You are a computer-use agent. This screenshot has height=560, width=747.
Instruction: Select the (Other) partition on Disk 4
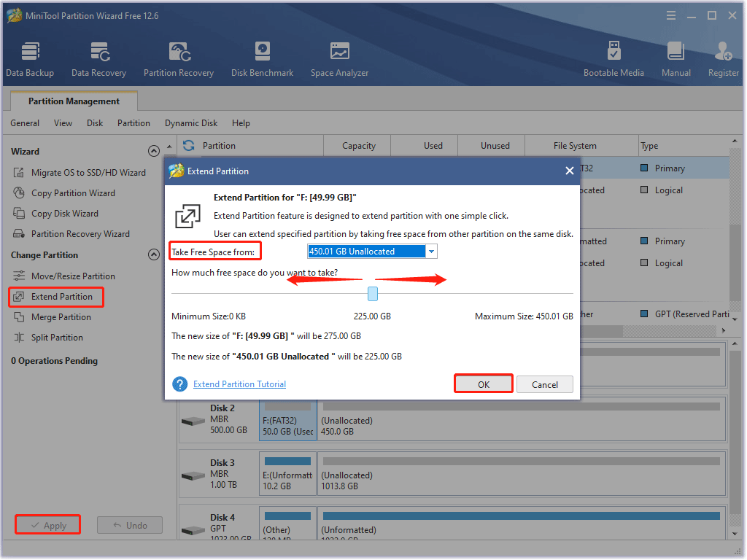point(287,524)
